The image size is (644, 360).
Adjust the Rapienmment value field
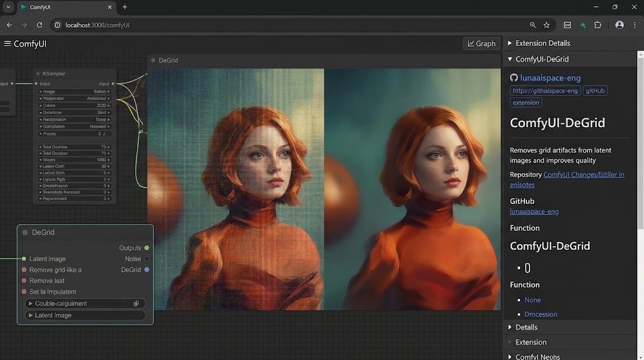[74, 198]
